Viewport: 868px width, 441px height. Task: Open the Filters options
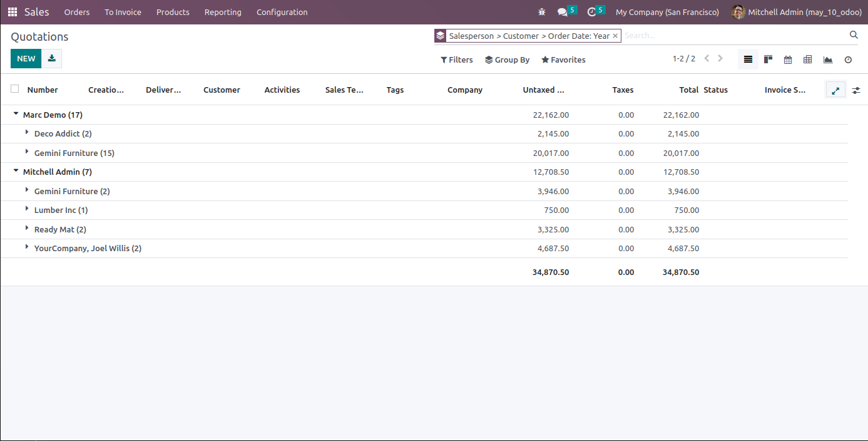457,60
